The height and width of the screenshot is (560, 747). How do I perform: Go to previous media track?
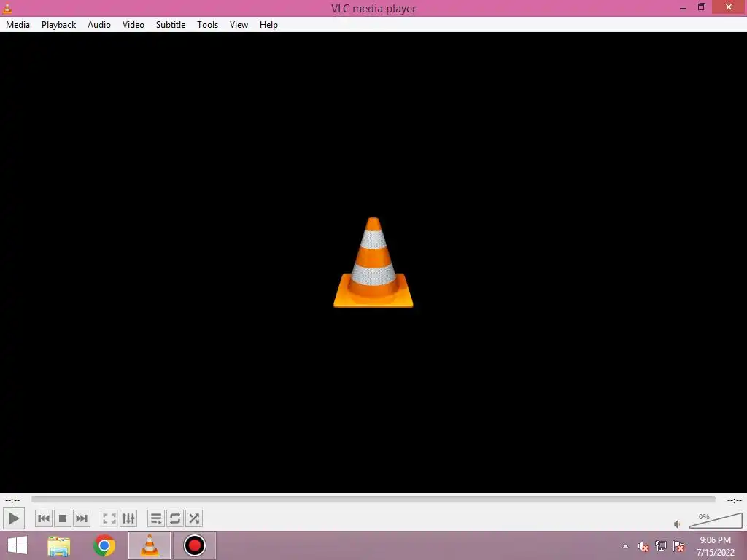[x=43, y=518]
